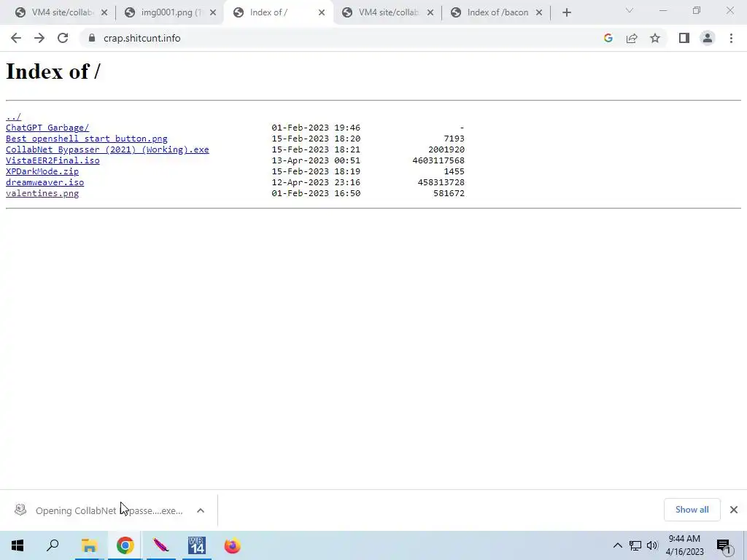Close the second VM4 site/collab tab
This screenshot has height=560, width=747.
pos(430,13)
